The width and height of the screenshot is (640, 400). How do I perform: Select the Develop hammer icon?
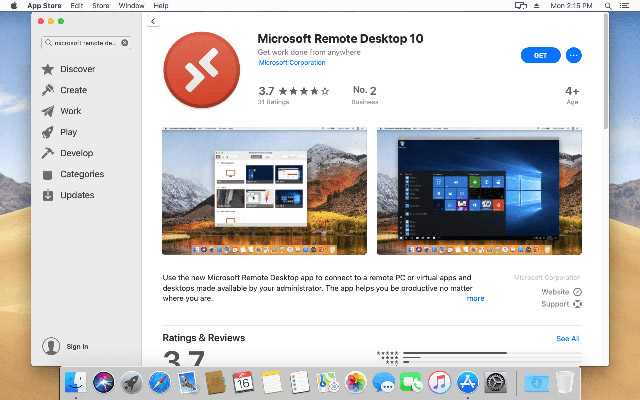pyautogui.click(x=48, y=153)
